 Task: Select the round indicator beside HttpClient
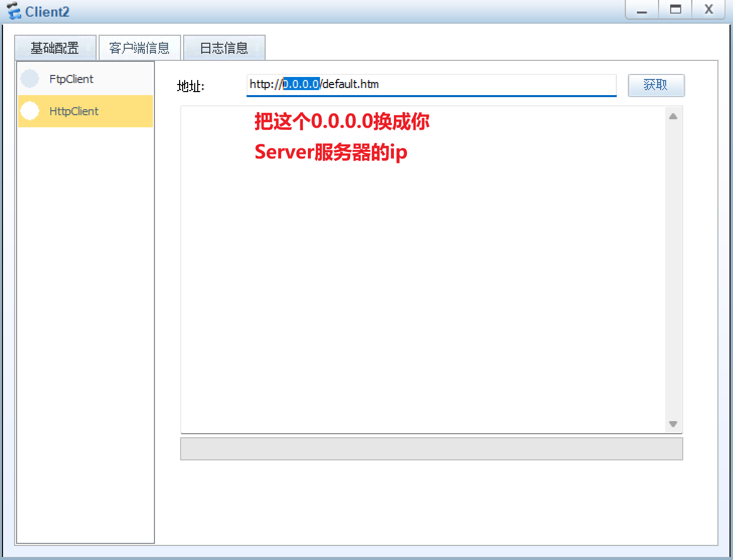[30, 111]
